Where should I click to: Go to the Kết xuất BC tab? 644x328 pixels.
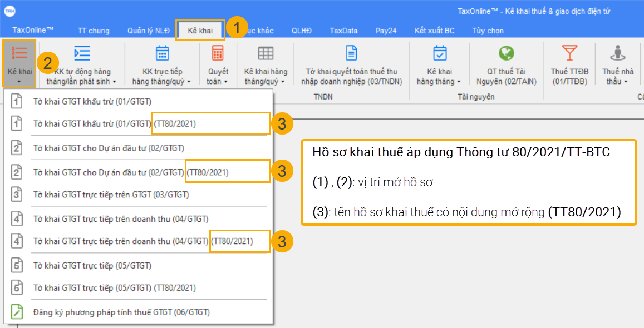[x=434, y=31]
